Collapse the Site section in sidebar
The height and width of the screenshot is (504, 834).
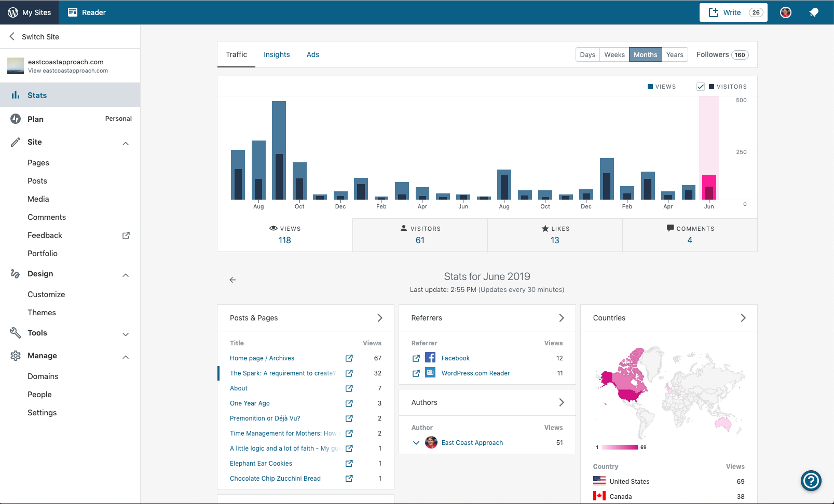click(126, 143)
